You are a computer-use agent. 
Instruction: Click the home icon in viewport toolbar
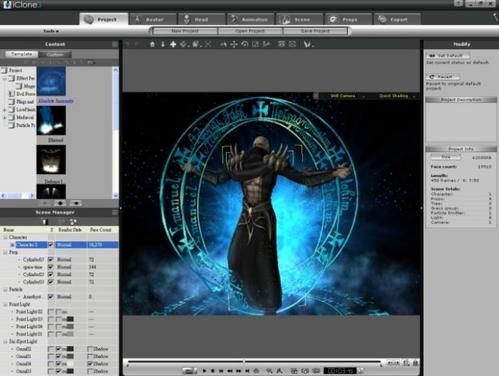point(152,44)
